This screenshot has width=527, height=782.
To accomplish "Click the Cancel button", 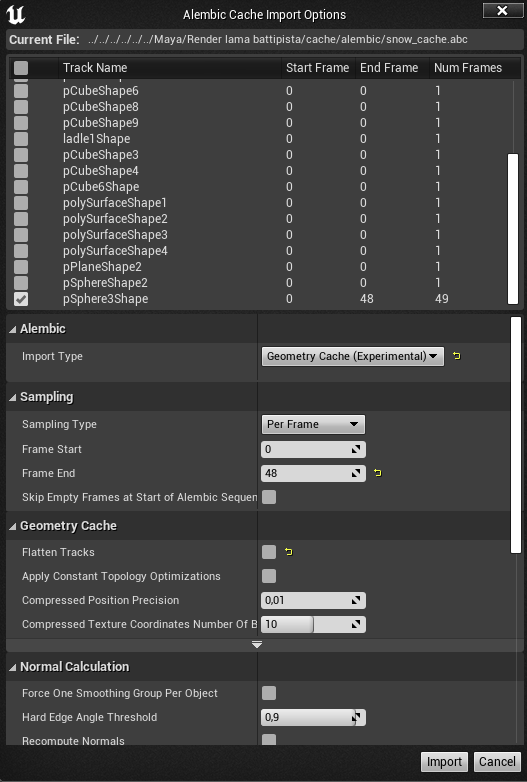I will (497, 762).
